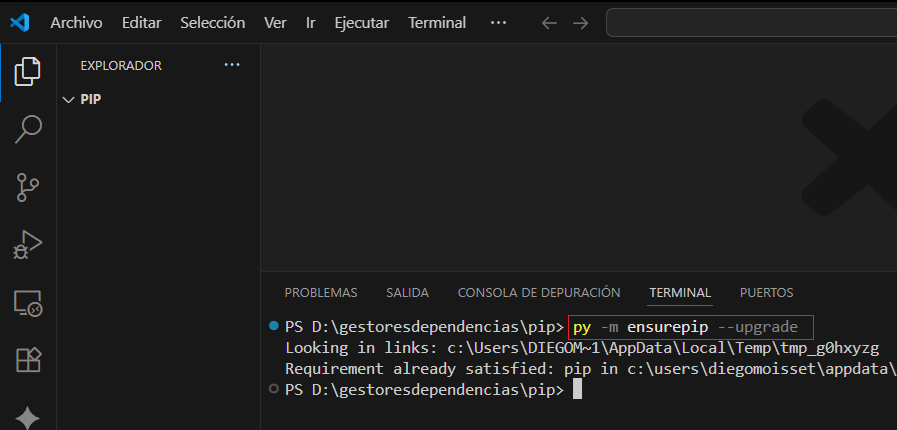Go forward with the right arrow
The height and width of the screenshot is (430, 897).
pyautogui.click(x=581, y=22)
